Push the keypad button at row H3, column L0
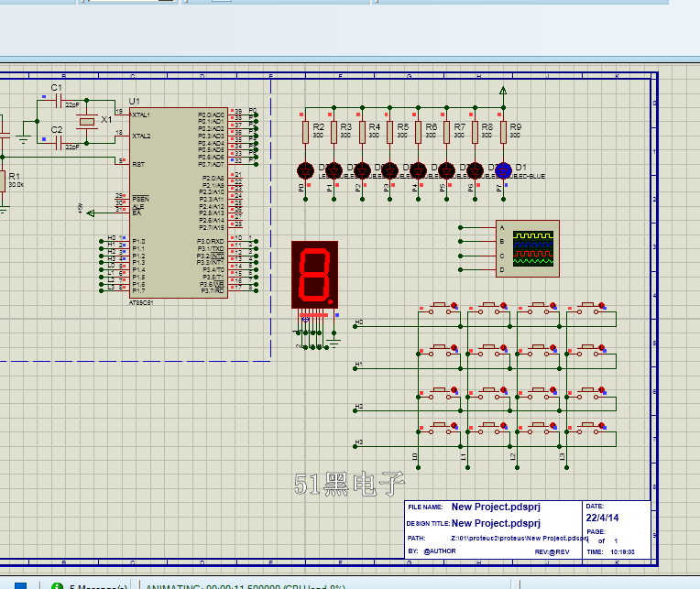700x589 pixels. (x=440, y=429)
